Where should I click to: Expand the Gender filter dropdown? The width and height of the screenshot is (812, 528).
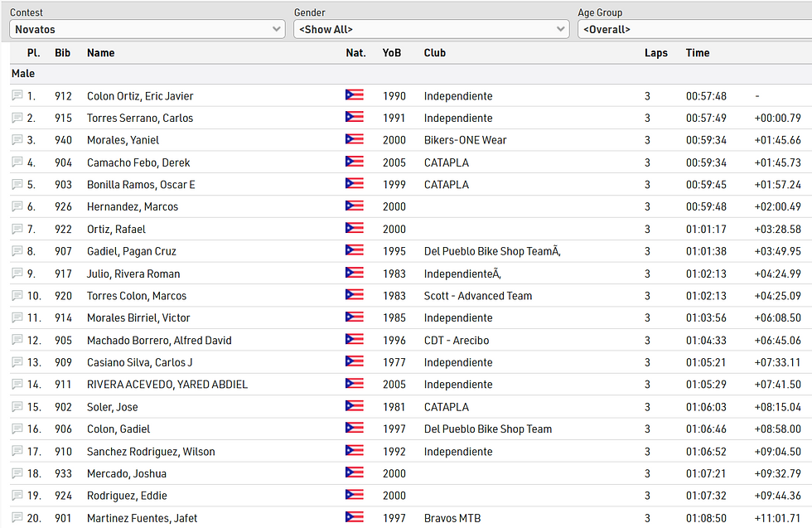tap(431, 30)
